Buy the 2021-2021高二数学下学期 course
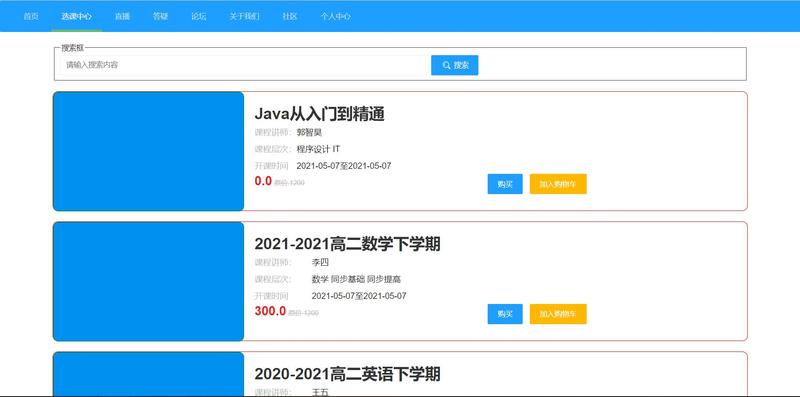The width and height of the screenshot is (800, 397). pyautogui.click(x=505, y=314)
